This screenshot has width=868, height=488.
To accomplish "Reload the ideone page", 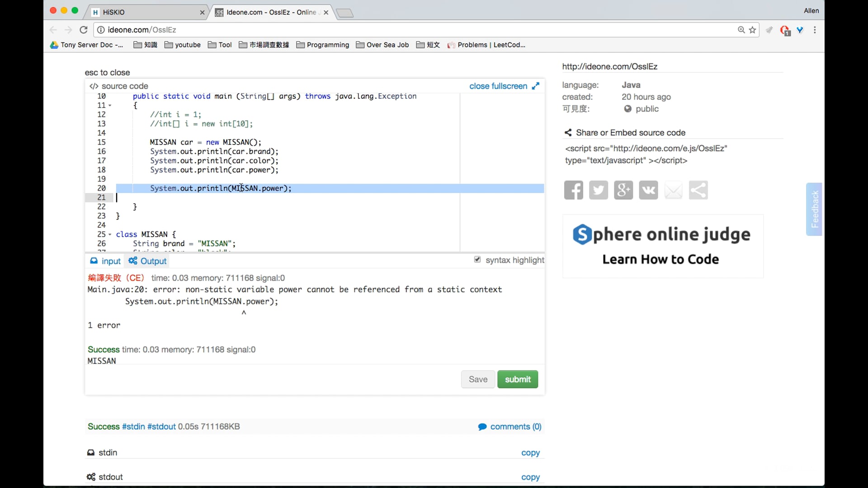I will click(x=84, y=30).
